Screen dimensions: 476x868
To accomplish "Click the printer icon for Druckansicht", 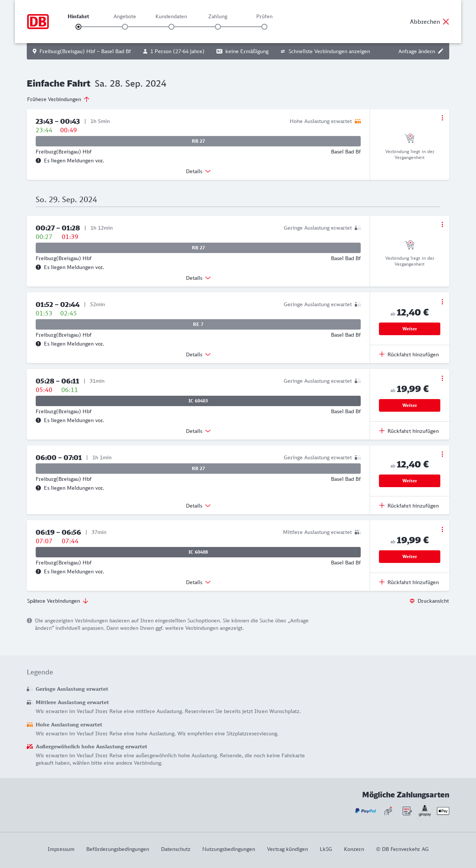I will click(x=412, y=601).
